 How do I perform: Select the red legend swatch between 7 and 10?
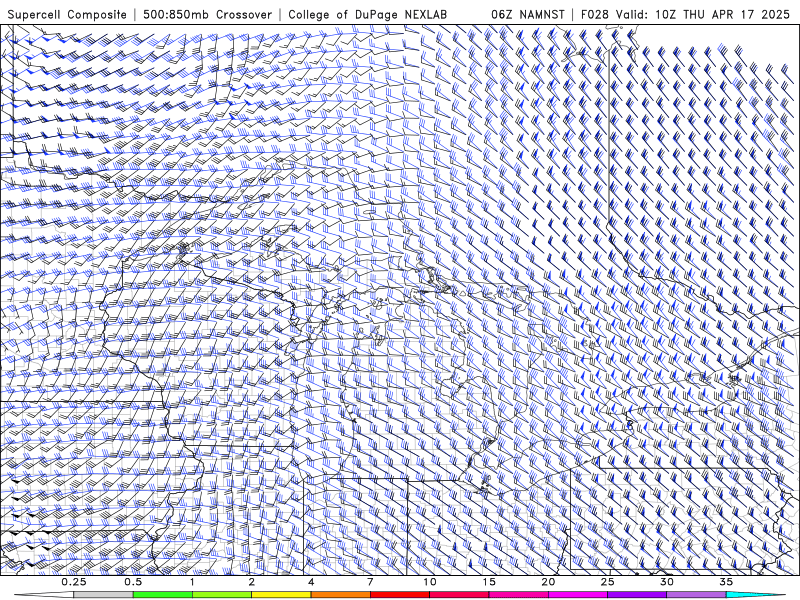(x=399, y=595)
